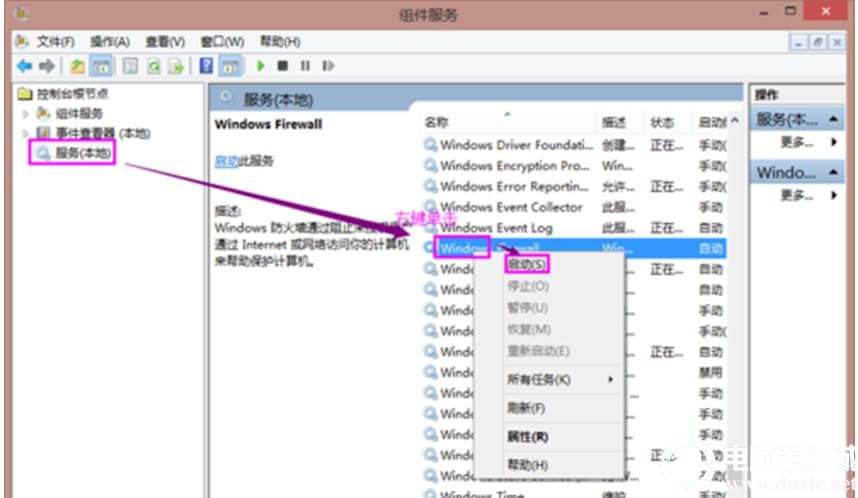
Task: Expand the 组件服务 tree node arrow
Action: 25,114
